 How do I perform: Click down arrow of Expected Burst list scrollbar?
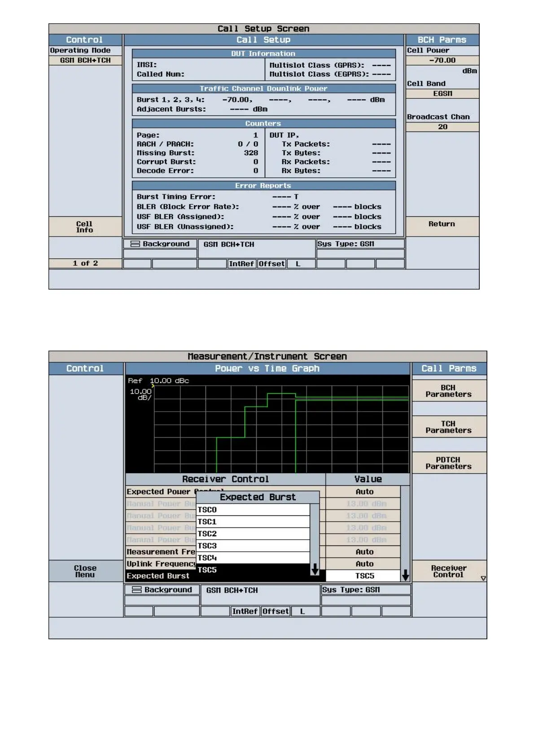click(x=315, y=570)
